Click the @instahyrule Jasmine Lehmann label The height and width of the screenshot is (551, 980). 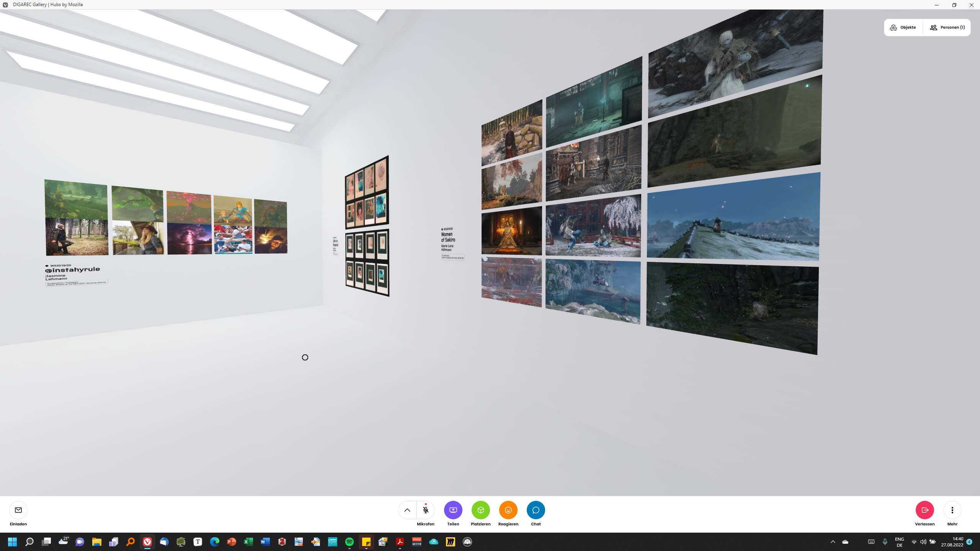point(76,275)
